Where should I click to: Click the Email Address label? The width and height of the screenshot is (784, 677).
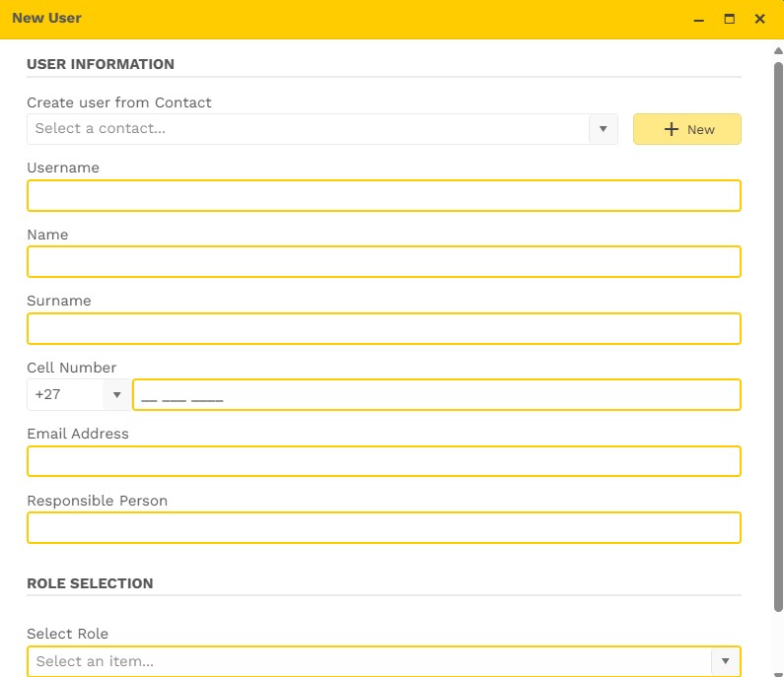coord(78,434)
